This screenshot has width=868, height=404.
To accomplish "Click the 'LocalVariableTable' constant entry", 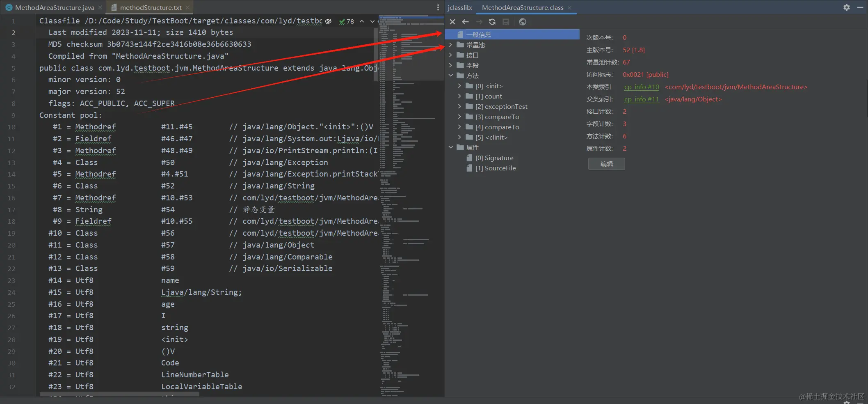I will pos(201,387).
